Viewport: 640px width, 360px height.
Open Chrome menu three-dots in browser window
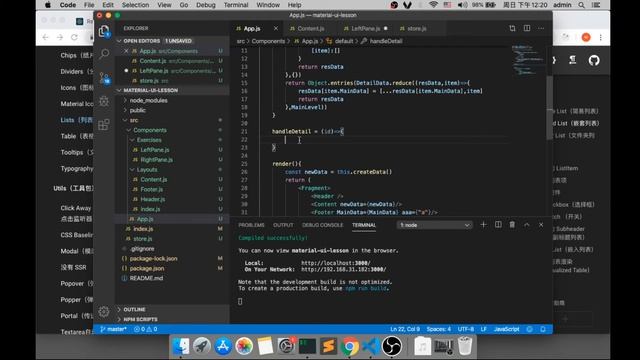coord(600,37)
